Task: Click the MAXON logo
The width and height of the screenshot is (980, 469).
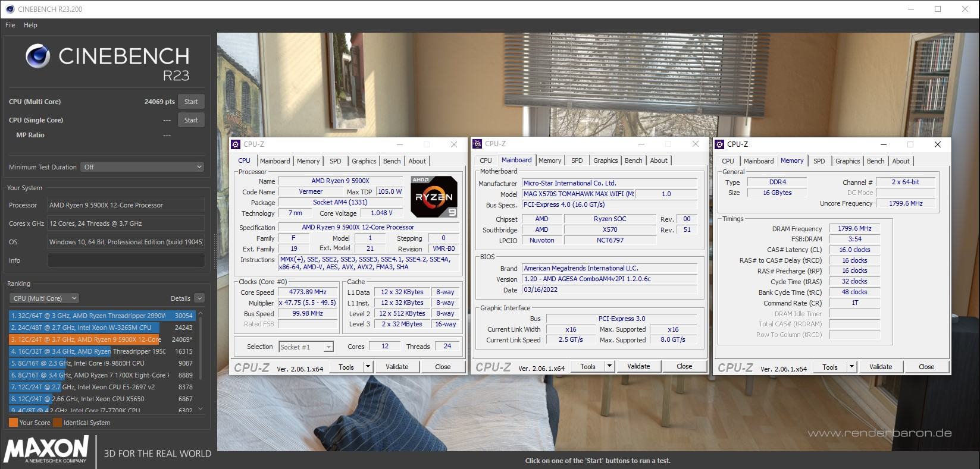Action: point(46,449)
